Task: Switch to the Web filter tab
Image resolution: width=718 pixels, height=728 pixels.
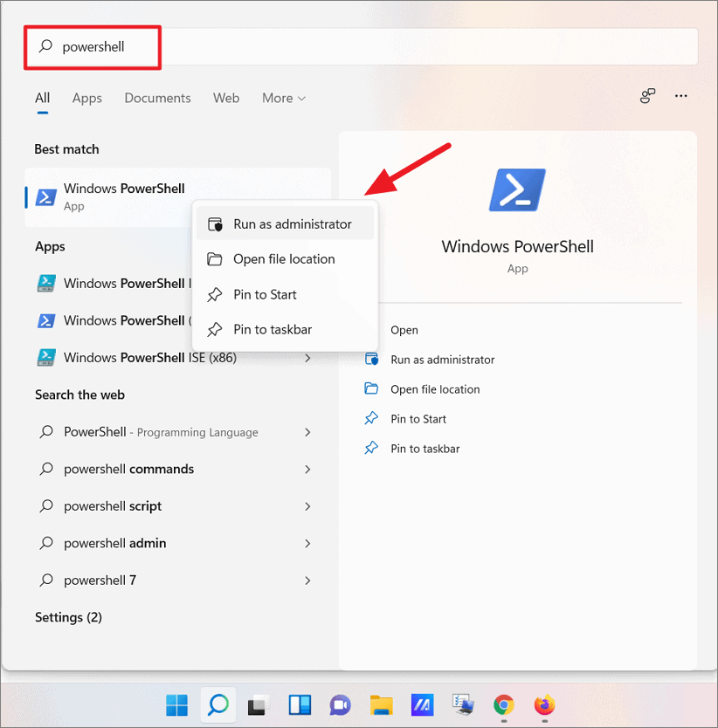Action: (226, 98)
